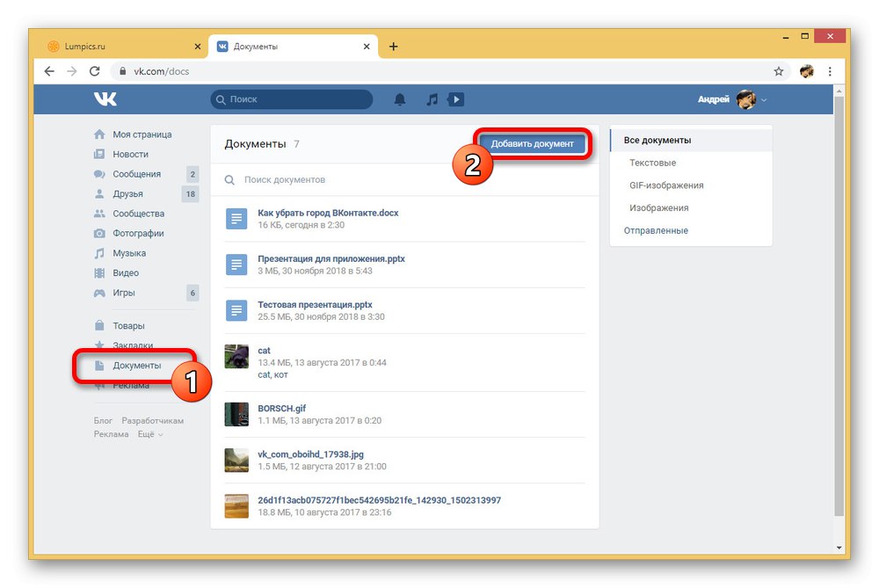This screenshot has height=588, width=879.
Task: Focus the Поиск документов field
Action: tap(404, 180)
